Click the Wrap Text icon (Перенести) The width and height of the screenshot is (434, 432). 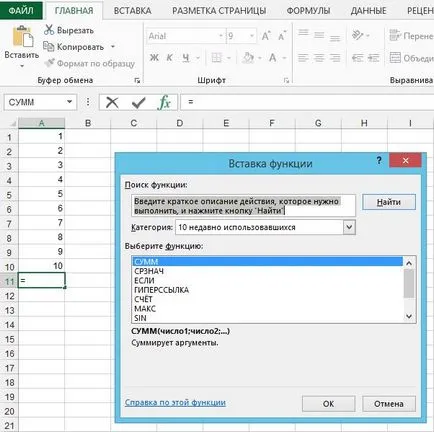pos(395,35)
